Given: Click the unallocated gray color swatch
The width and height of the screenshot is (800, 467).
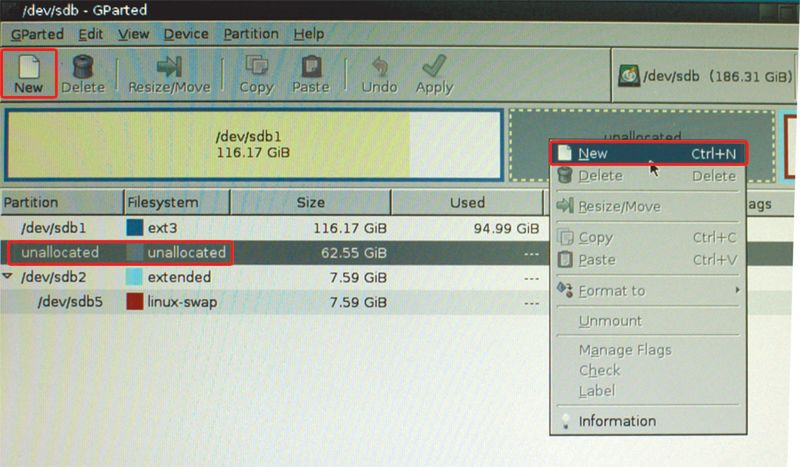Looking at the screenshot, I should point(135,253).
